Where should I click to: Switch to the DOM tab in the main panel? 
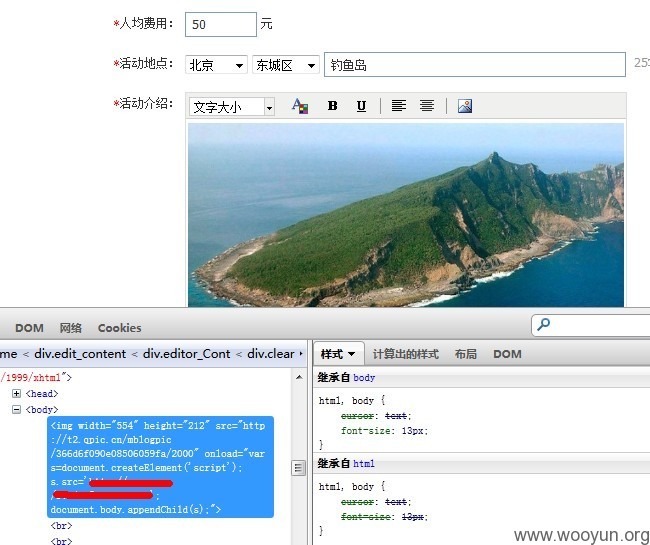29,328
